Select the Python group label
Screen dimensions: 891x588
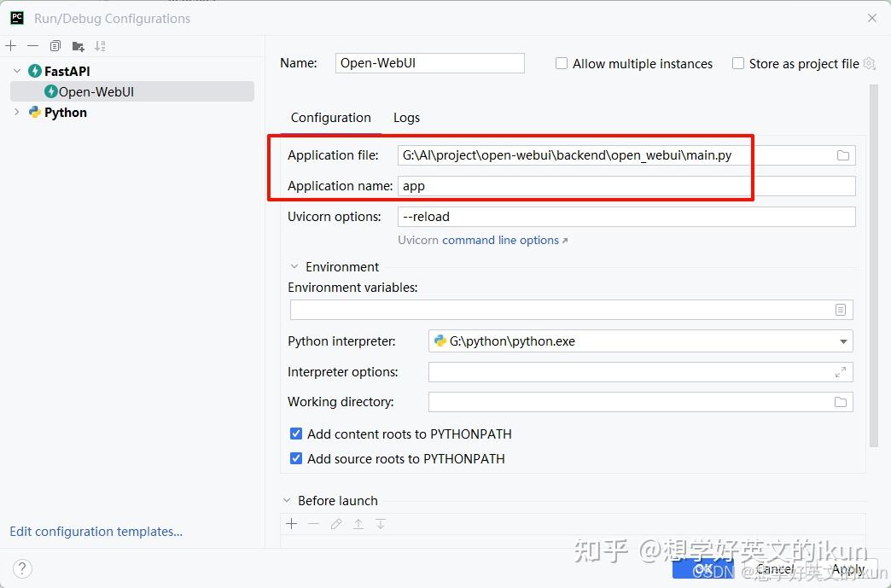point(66,113)
